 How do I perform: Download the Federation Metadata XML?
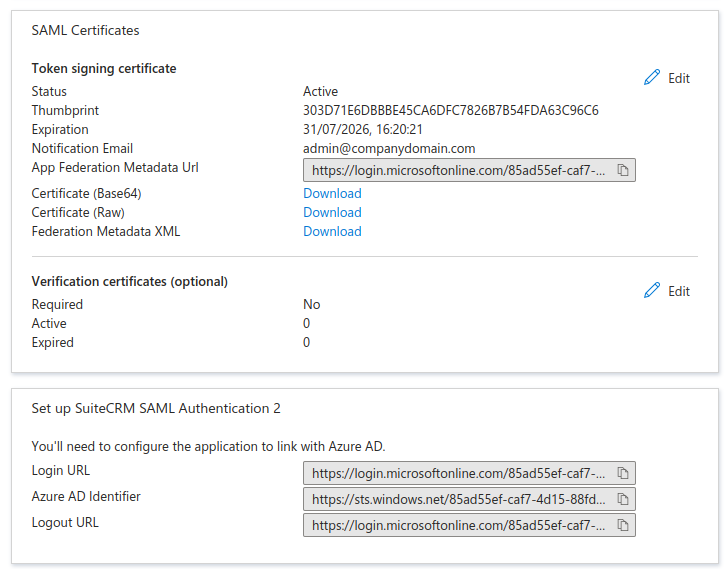tap(332, 231)
